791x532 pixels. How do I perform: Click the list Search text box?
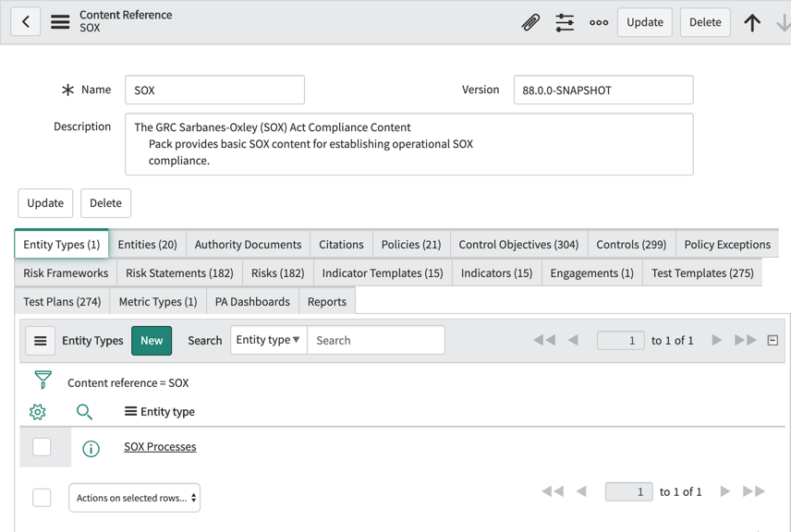[376, 340]
